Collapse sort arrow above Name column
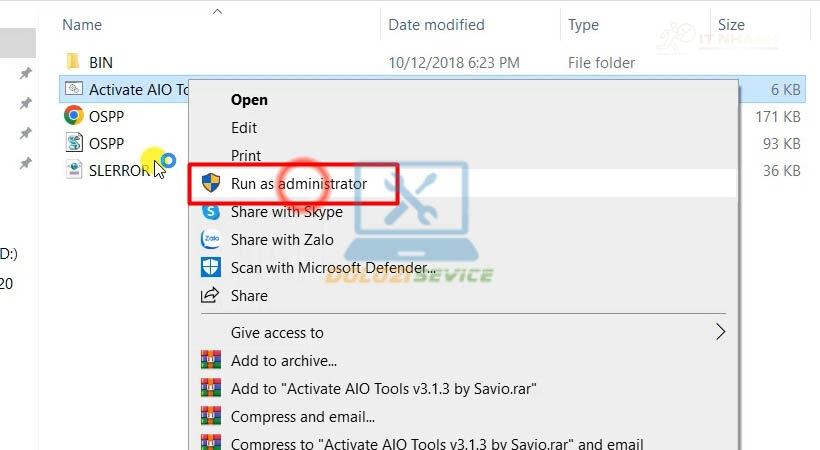The height and width of the screenshot is (450, 820). point(217,11)
